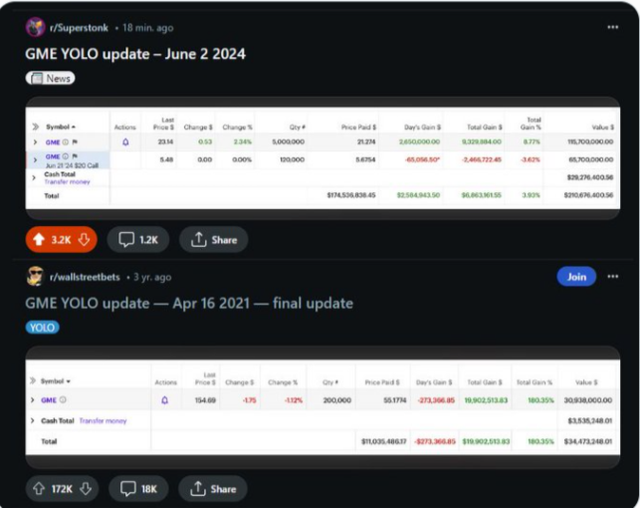Screen dimensions: 640x508
Task: Downvote the June 2 2024 post
Action: point(84,240)
